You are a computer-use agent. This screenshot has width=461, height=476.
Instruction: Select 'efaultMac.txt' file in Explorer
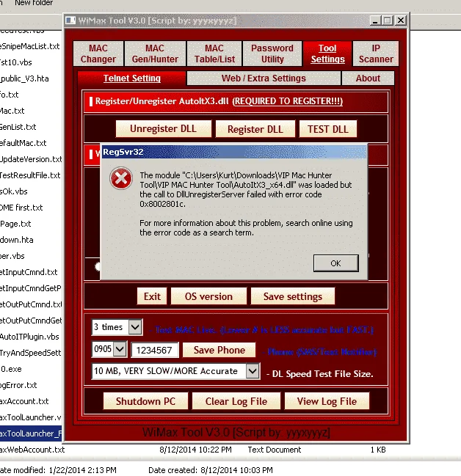(x=23, y=143)
